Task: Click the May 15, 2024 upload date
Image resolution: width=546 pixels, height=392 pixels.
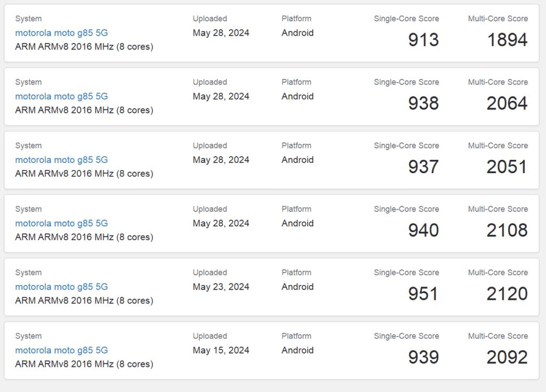Action: (221, 350)
